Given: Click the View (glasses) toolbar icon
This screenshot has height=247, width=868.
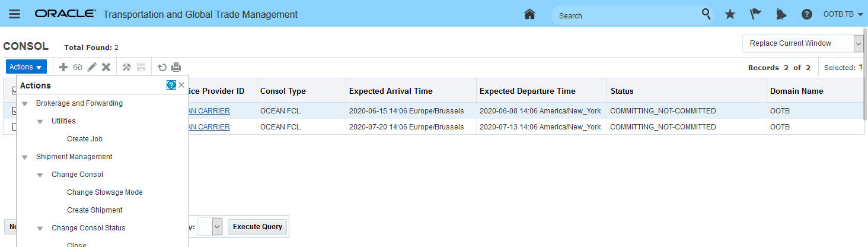Looking at the screenshot, I should coord(78,67).
